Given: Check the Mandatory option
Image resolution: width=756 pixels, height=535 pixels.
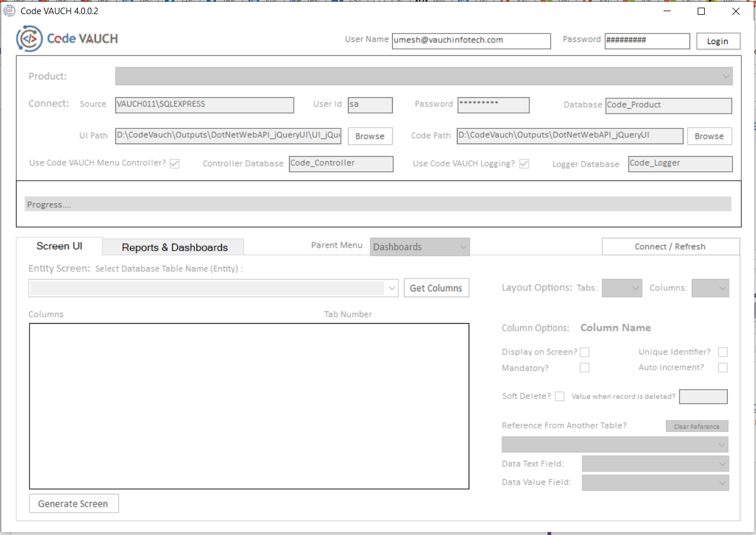Looking at the screenshot, I should (x=585, y=367).
